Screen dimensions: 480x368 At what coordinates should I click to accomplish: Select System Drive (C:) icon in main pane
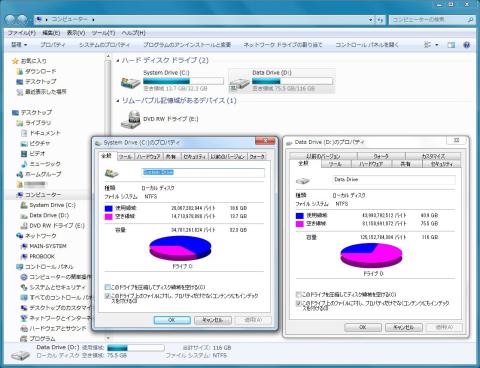(130, 82)
